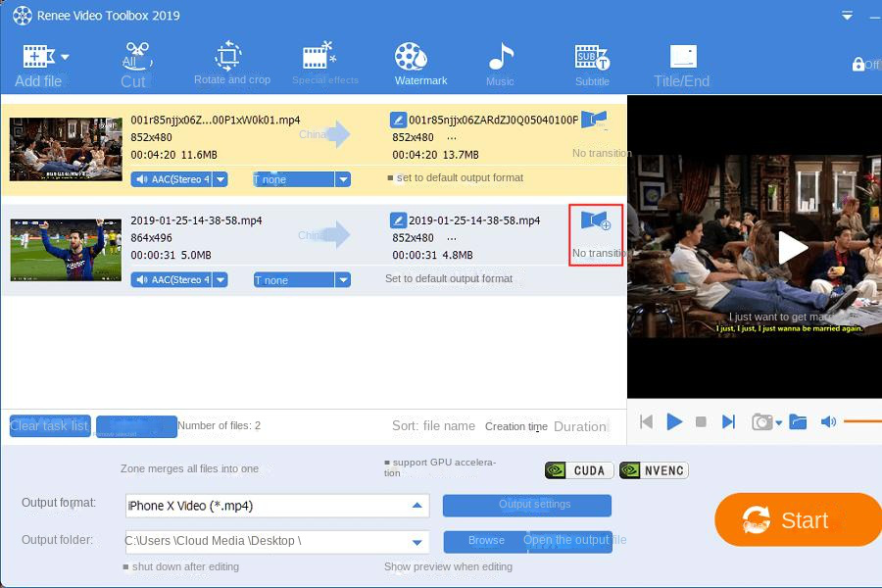The image size is (882, 588).
Task: Edit output name of 001r85njjx06 file
Action: coord(398,120)
